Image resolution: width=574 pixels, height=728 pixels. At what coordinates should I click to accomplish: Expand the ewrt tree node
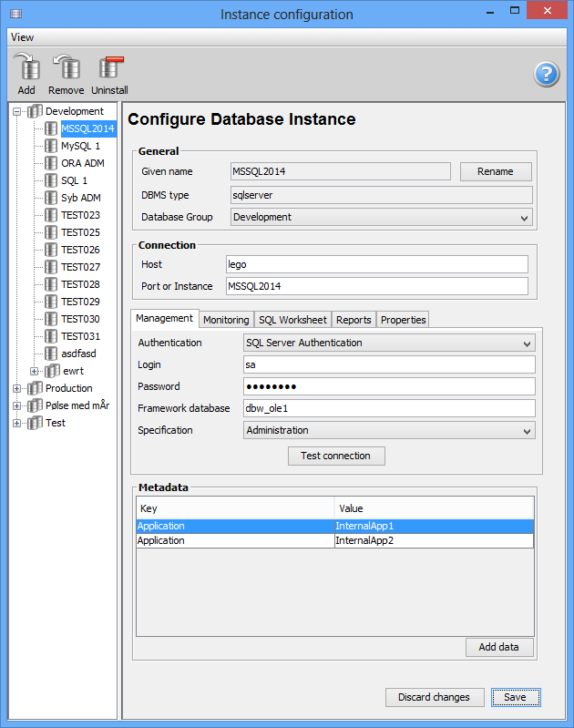coord(35,371)
